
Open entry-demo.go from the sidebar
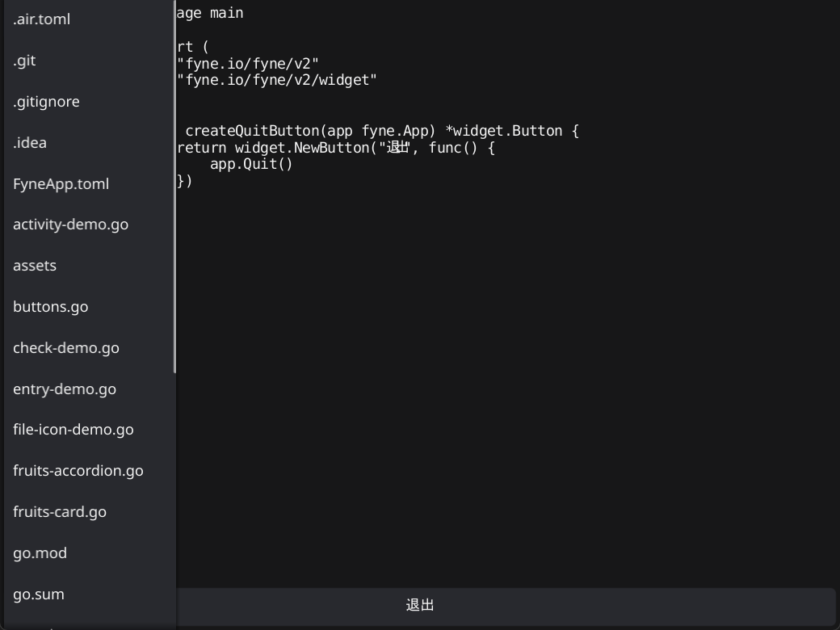[x=65, y=389]
